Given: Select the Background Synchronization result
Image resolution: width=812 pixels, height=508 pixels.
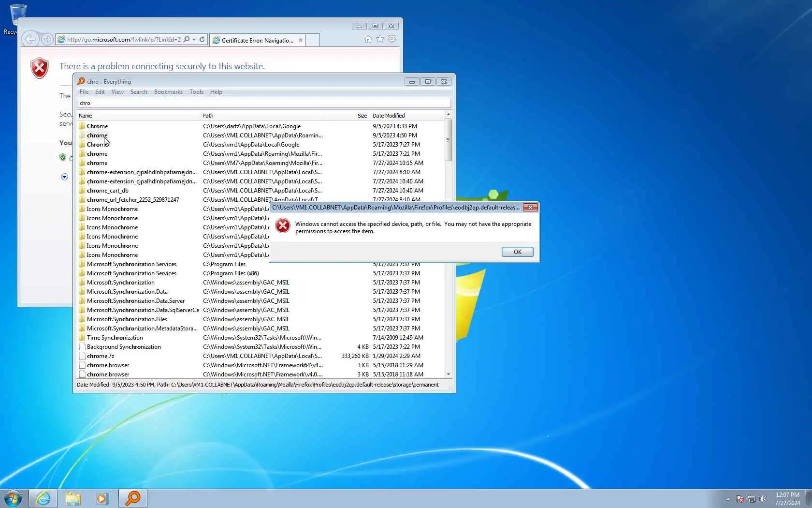Looking at the screenshot, I should pos(124,347).
